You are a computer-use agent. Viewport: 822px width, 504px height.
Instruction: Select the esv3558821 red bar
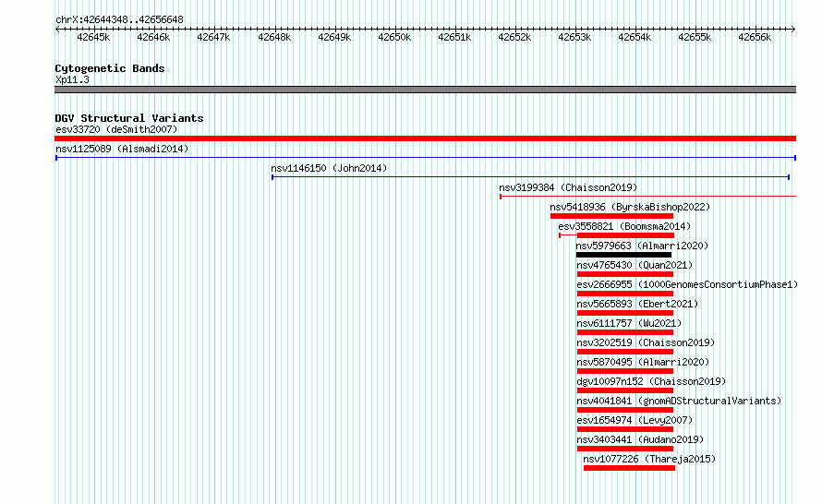tap(625, 235)
